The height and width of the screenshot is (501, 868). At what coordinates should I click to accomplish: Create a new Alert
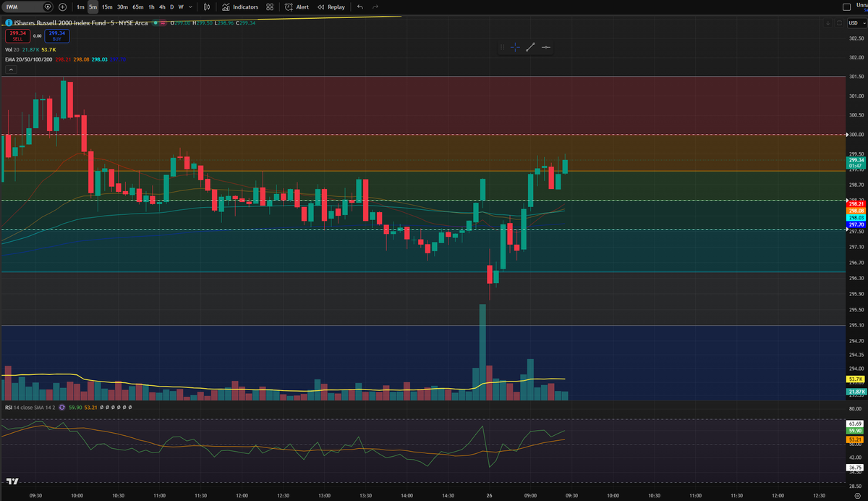[297, 7]
